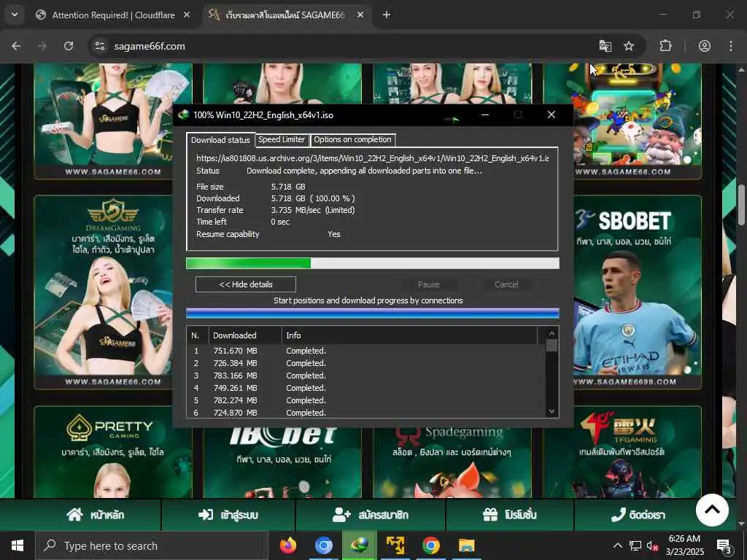Click the scroll-to-top arrow button
Image resolution: width=747 pixels, height=560 pixels.
(712, 510)
